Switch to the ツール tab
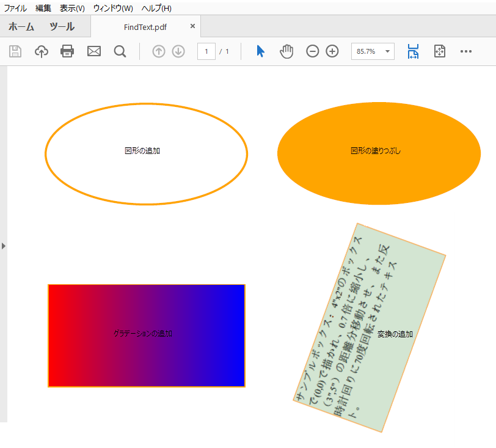496x448 pixels. (62, 27)
